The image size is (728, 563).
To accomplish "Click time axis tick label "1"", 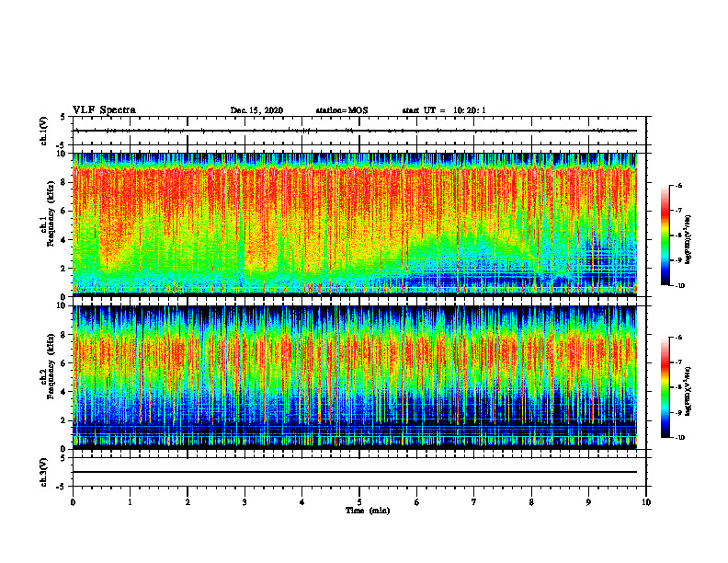I will coord(130,502).
